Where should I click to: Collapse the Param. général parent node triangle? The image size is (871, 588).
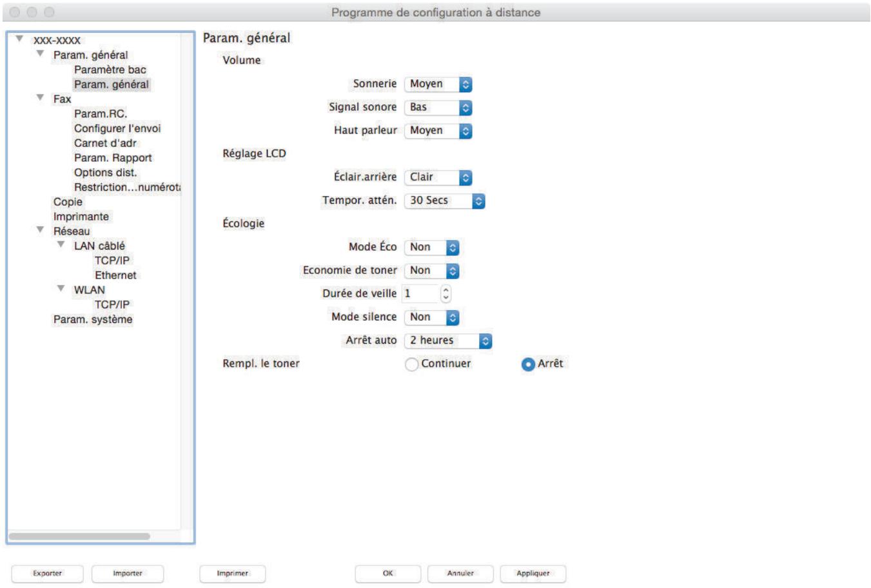tap(40, 54)
